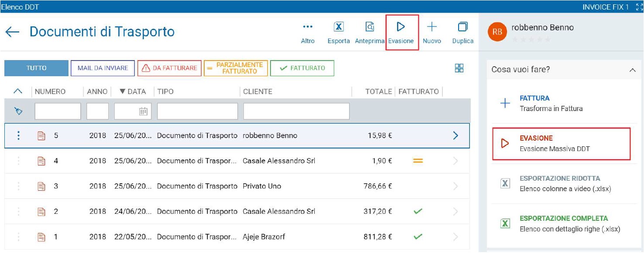
Task: Create a Nuovo document with plus icon
Action: click(x=432, y=32)
